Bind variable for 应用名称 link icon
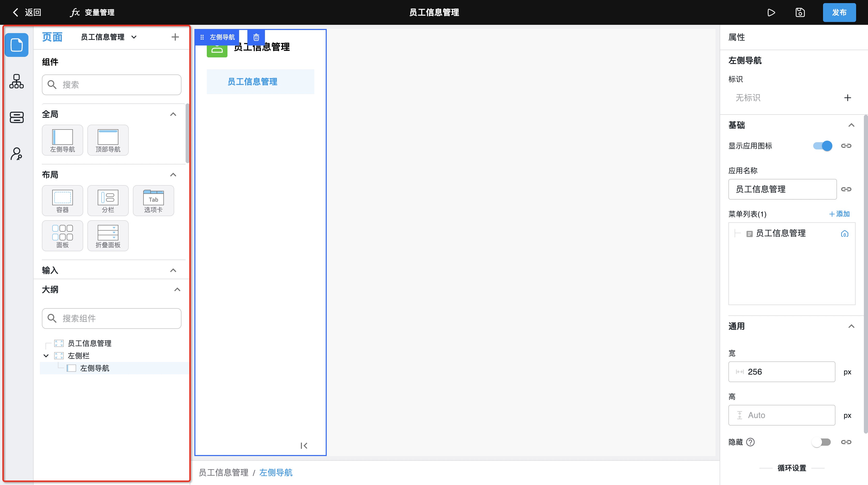This screenshot has width=868, height=485. pyautogui.click(x=846, y=189)
